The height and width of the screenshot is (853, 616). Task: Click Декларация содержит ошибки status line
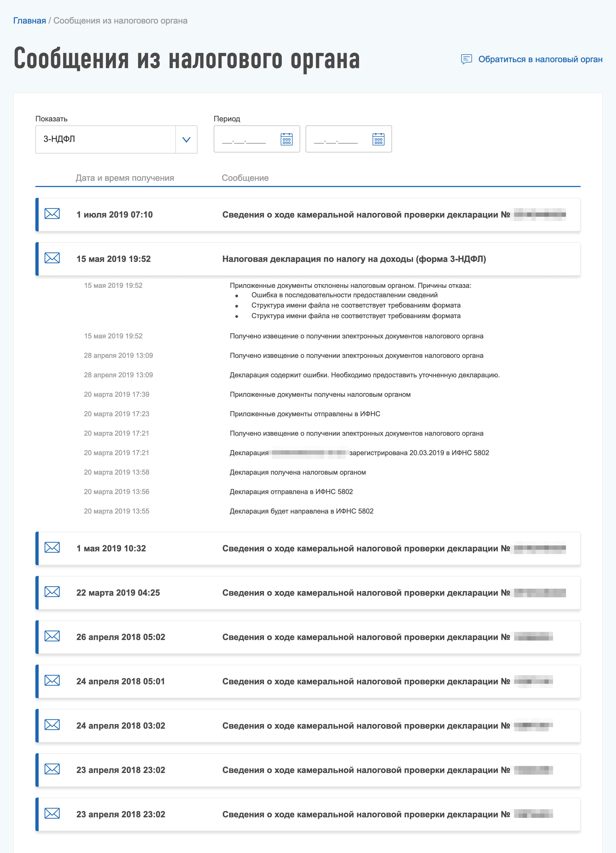365,375
